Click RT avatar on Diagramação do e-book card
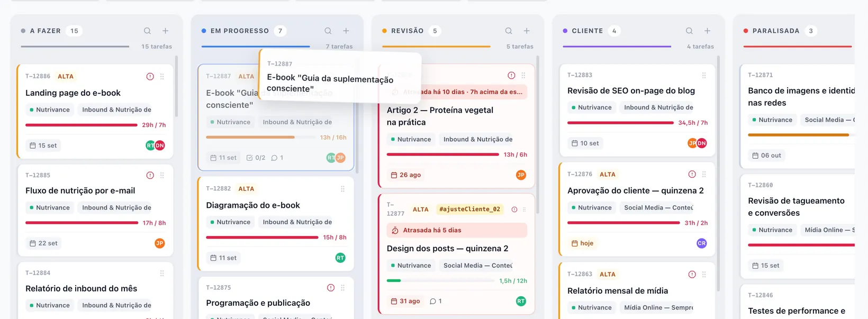Screen dimensions: 868x319 (x=340, y=258)
